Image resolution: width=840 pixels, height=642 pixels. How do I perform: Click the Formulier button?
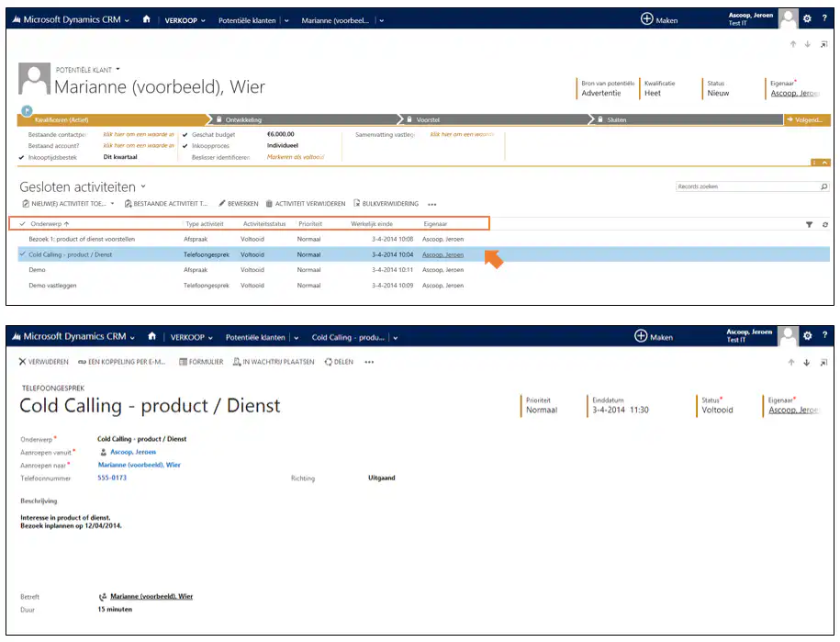[x=200, y=362]
